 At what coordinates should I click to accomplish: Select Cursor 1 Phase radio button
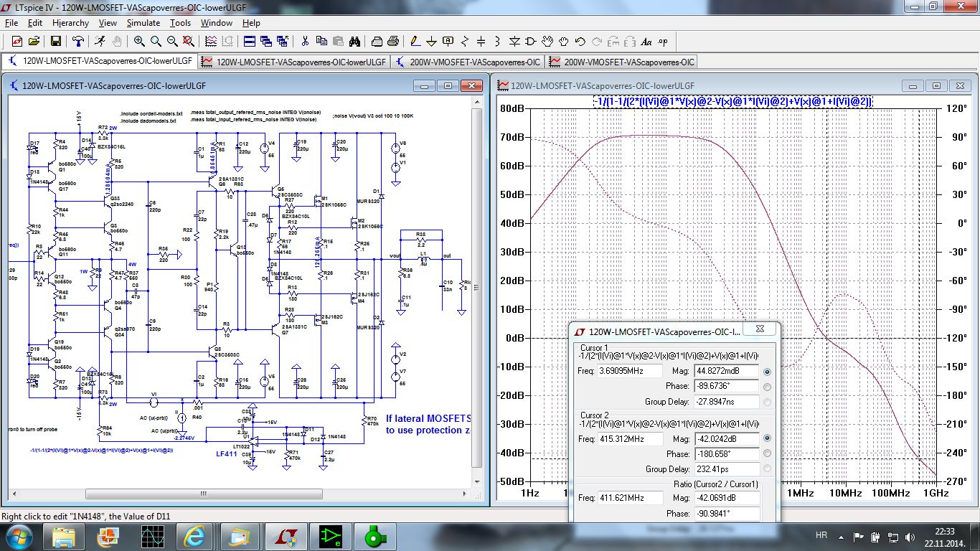pyautogui.click(x=768, y=387)
